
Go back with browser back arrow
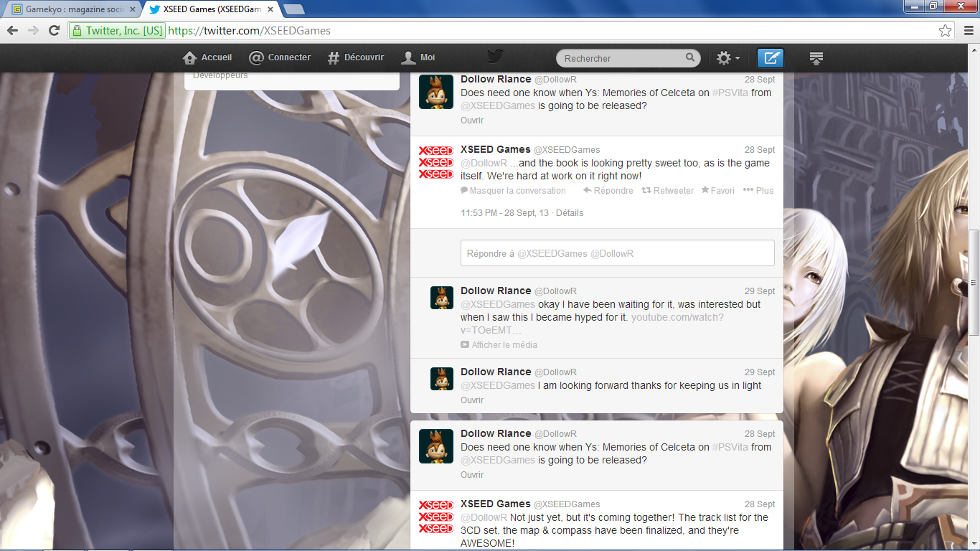(12, 30)
